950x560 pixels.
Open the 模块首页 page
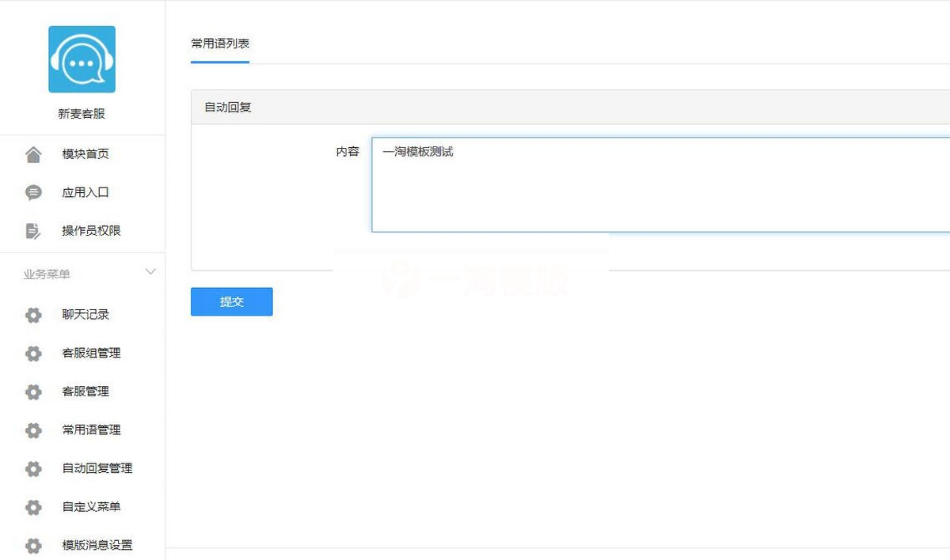pos(85,153)
